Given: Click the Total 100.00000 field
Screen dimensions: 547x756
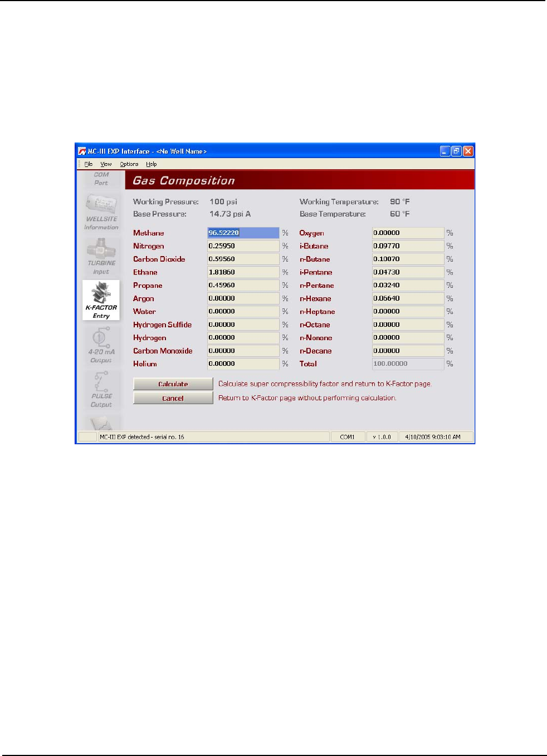Looking at the screenshot, I should point(408,364).
